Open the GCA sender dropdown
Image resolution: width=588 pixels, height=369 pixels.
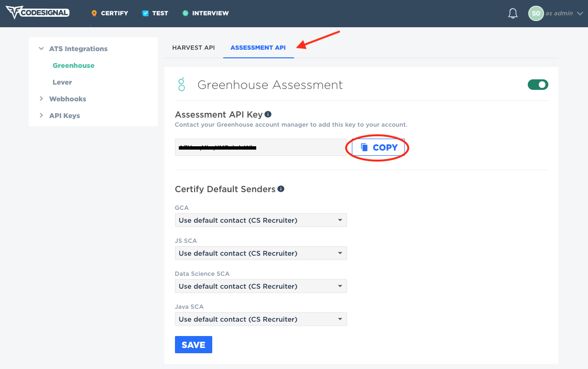[261, 220]
